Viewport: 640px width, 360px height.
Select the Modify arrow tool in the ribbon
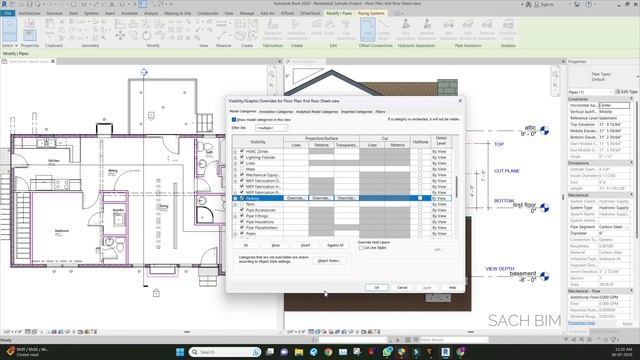(9, 29)
